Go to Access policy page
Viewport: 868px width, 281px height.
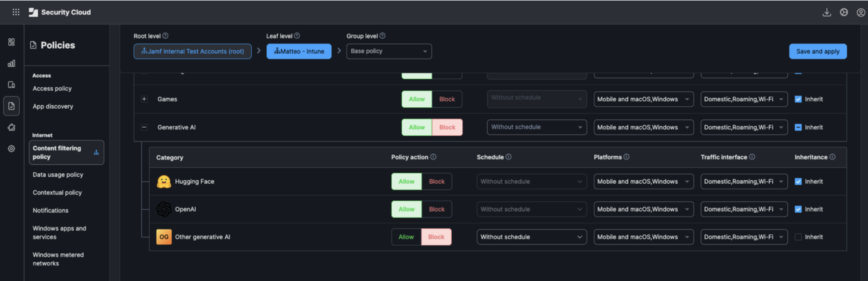coord(52,89)
